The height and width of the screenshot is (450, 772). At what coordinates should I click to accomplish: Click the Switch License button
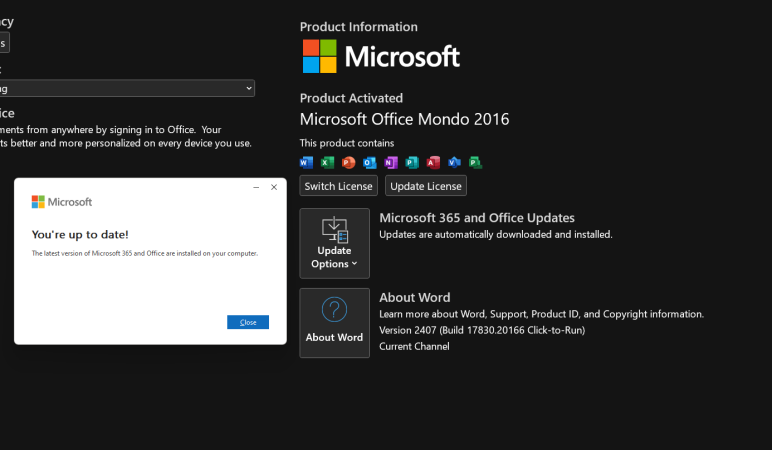coord(339,186)
